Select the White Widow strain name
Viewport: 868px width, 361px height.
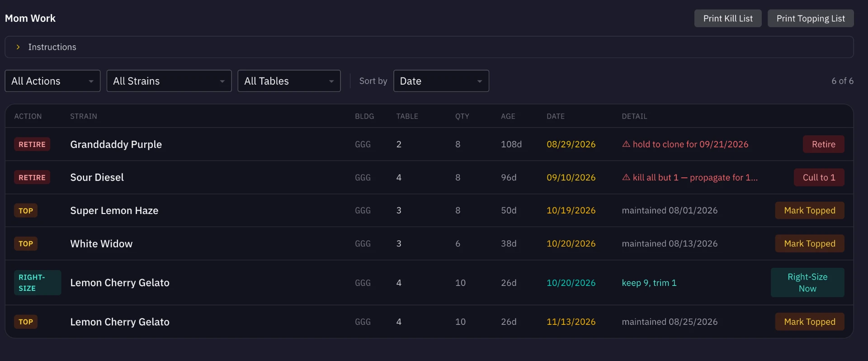pyautogui.click(x=101, y=243)
